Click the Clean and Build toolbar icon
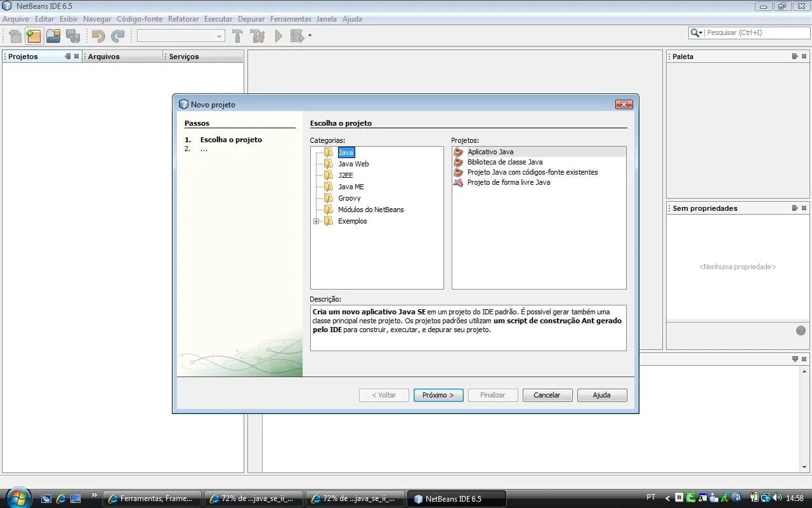This screenshot has width=812, height=508. pos(258,36)
